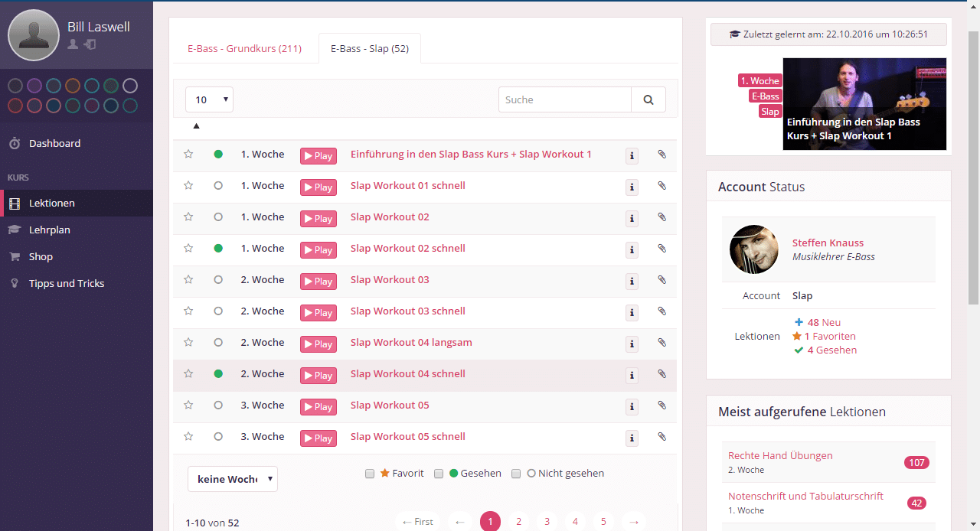This screenshot has width=980, height=531.
Task: Open the Rechte Hand Übungen lesson link
Action: 780,455
